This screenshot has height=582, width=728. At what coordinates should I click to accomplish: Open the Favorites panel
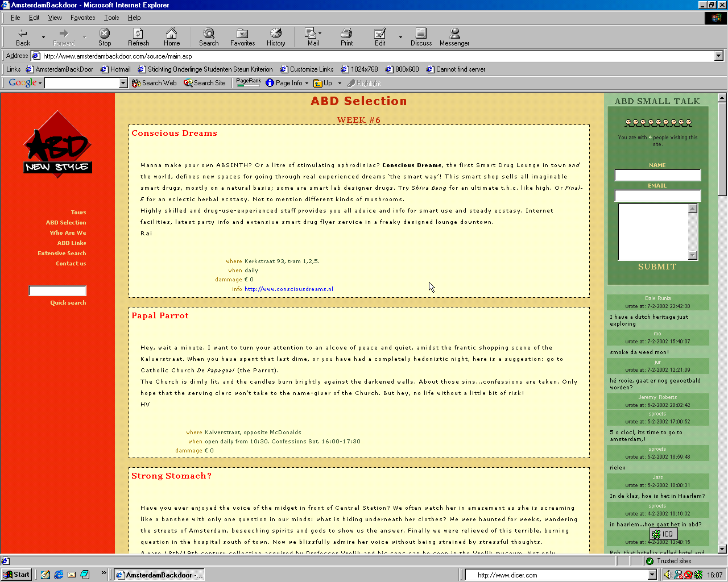pyautogui.click(x=242, y=37)
